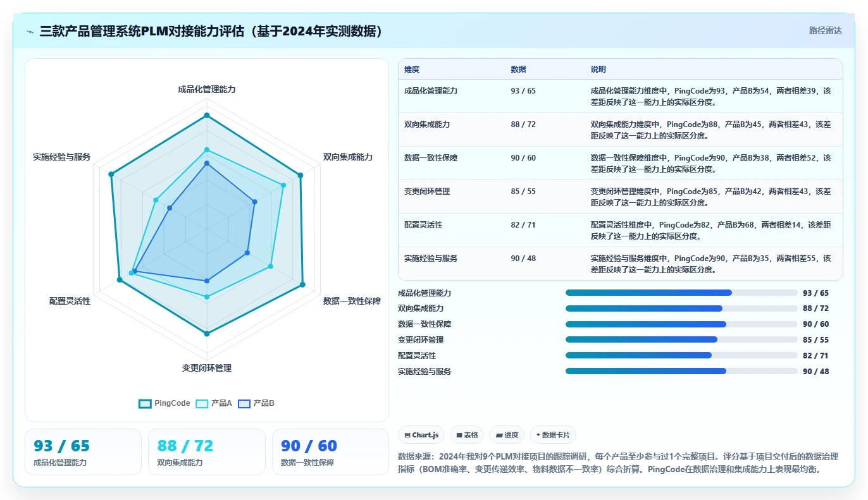The image size is (868, 500).
Task: Click the 说明 column header
Action: click(x=598, y=70)
